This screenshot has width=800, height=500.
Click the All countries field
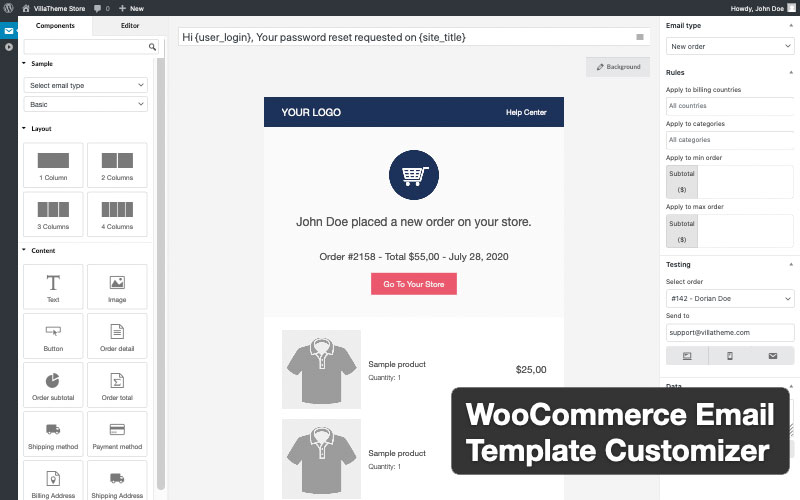point(730,106)
